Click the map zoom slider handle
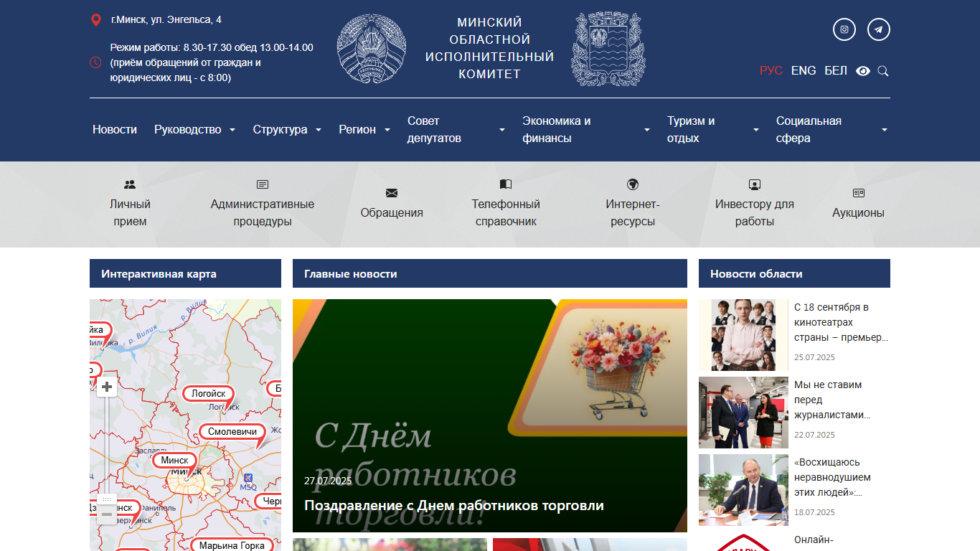 (x=107, y=499)
